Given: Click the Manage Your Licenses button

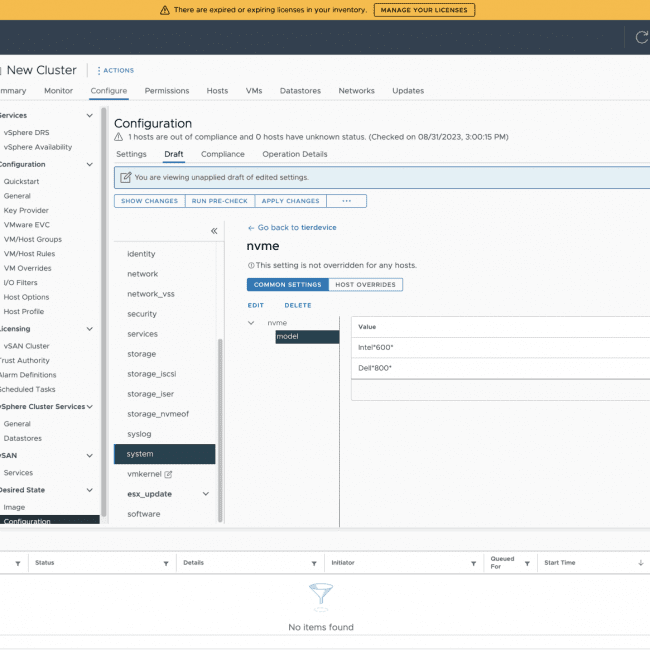Looking at the screenshot, I should pos(424,10).
